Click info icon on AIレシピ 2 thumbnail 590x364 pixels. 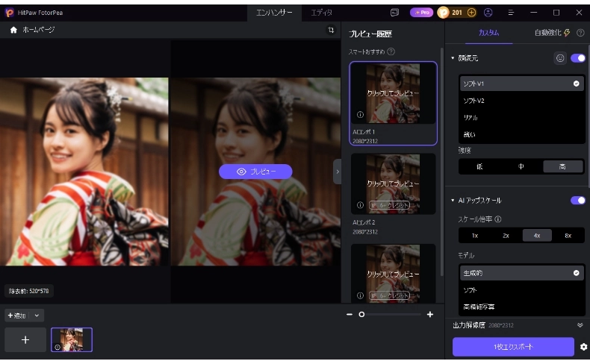[x=360, y=205]
